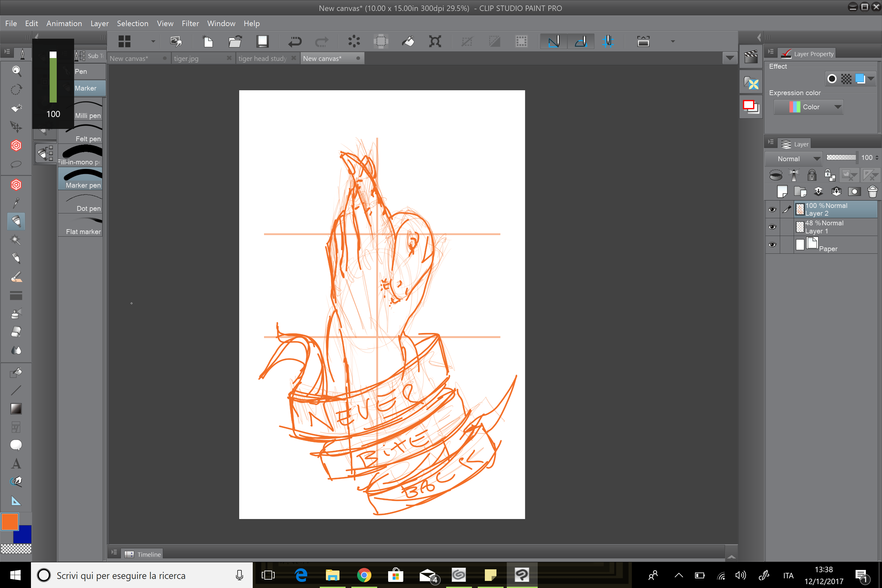Open the Expression color dropdown
Screen dimensions: 882x588
(x=808, y=107)
